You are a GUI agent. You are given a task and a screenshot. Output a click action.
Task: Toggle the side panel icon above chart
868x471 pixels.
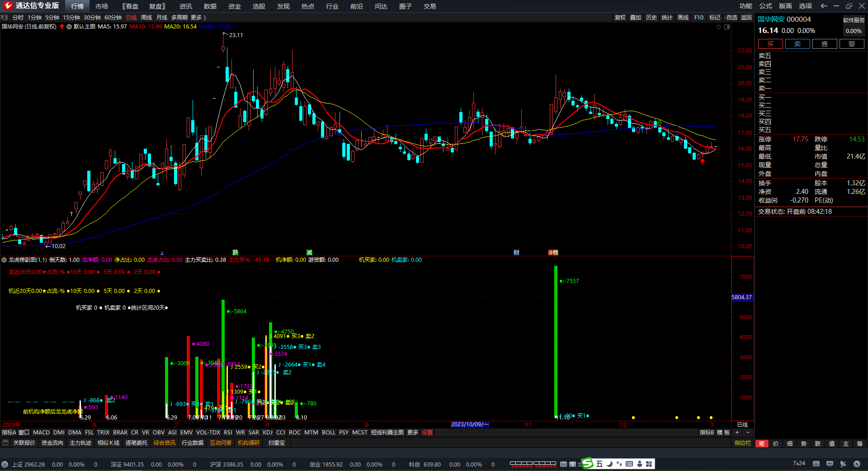tap(727, 27)
